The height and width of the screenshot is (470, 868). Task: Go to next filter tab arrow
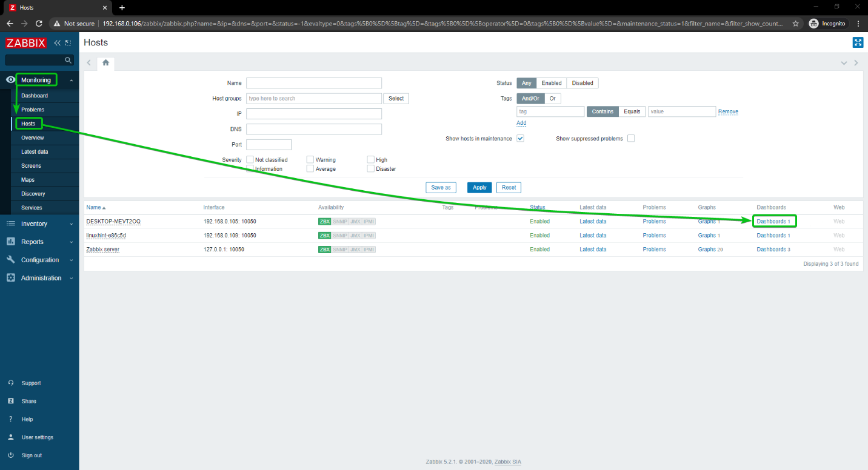[x=856, y=62]
